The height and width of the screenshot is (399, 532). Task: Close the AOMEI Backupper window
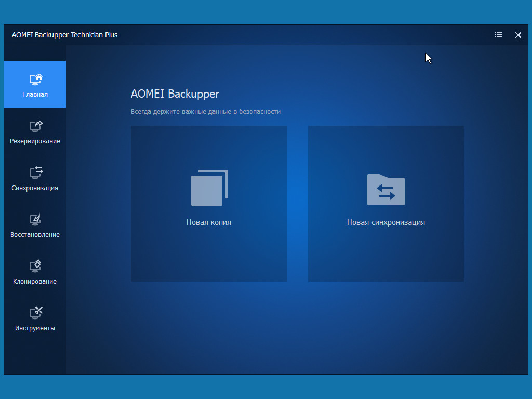point(518,35)
